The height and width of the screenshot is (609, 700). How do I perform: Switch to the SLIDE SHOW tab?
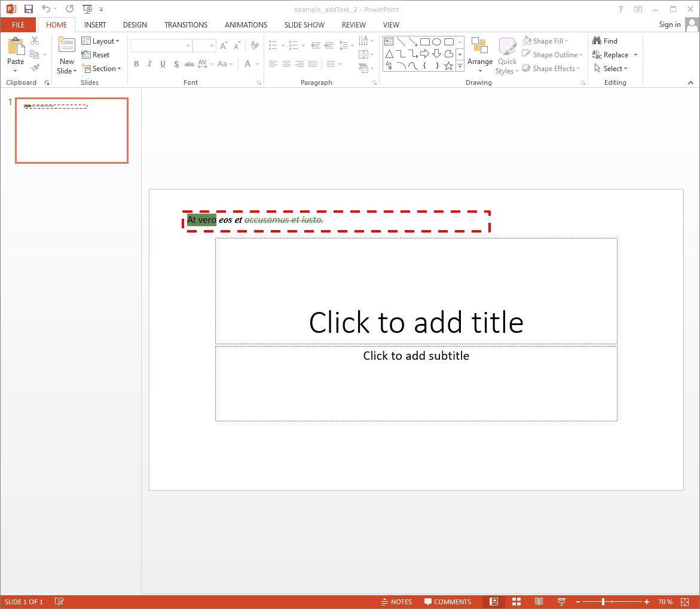[304, 25]
